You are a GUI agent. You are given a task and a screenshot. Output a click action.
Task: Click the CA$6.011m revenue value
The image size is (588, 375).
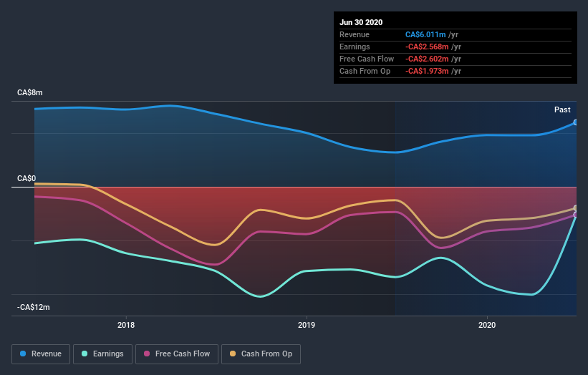click(x=425, y=34)
